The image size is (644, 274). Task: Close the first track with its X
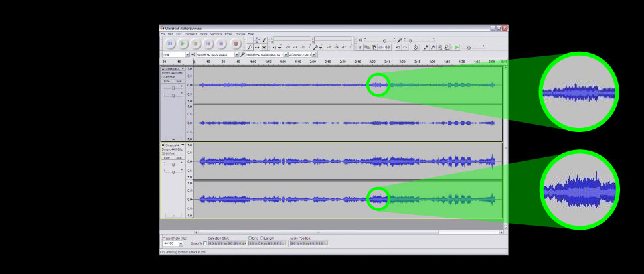pyautogui.click(x=163, y=68)
